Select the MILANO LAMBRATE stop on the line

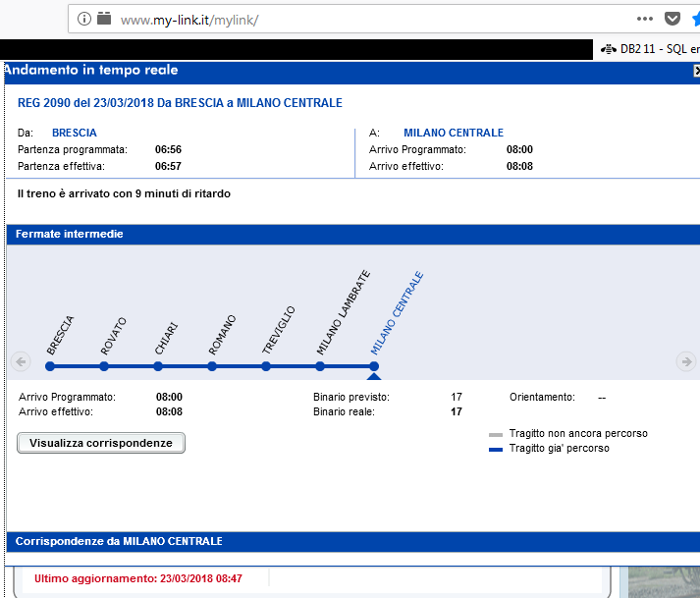320,366
